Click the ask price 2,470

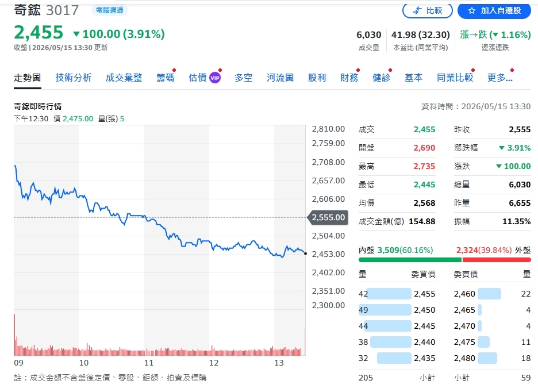tap(464, 326)
